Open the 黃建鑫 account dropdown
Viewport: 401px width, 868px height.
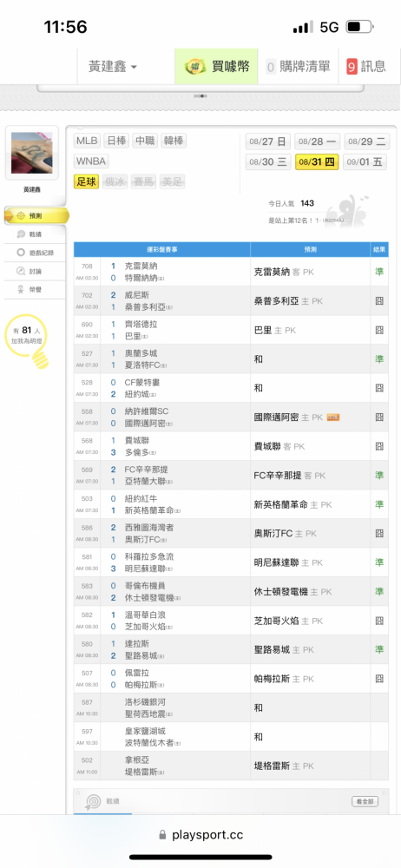113,67
